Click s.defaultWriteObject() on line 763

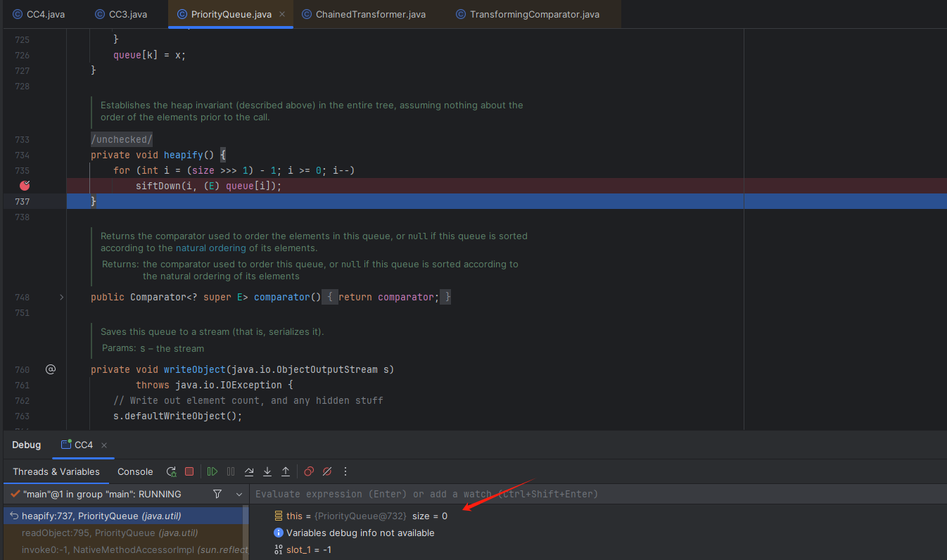click(177, 416)
